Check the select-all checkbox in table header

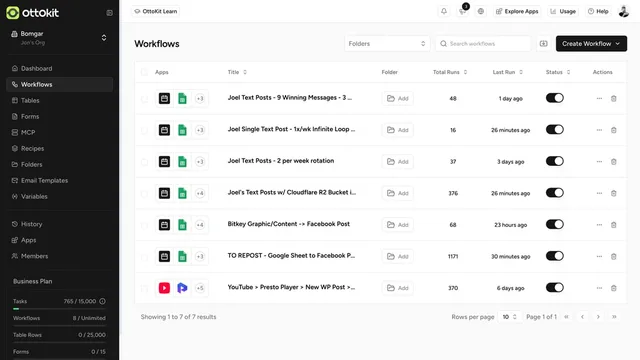(x=144, y=72)
